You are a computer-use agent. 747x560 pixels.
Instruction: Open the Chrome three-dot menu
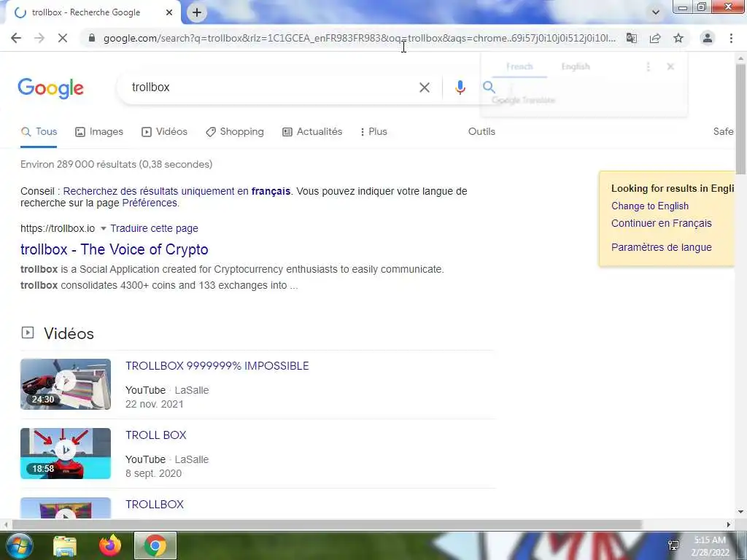[x=731, y=38]
